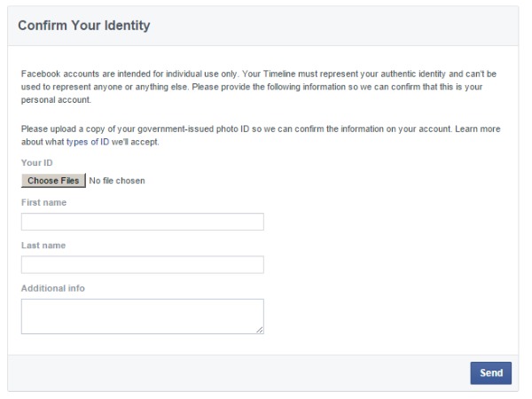Click the Additional info label

coord(53,288)
